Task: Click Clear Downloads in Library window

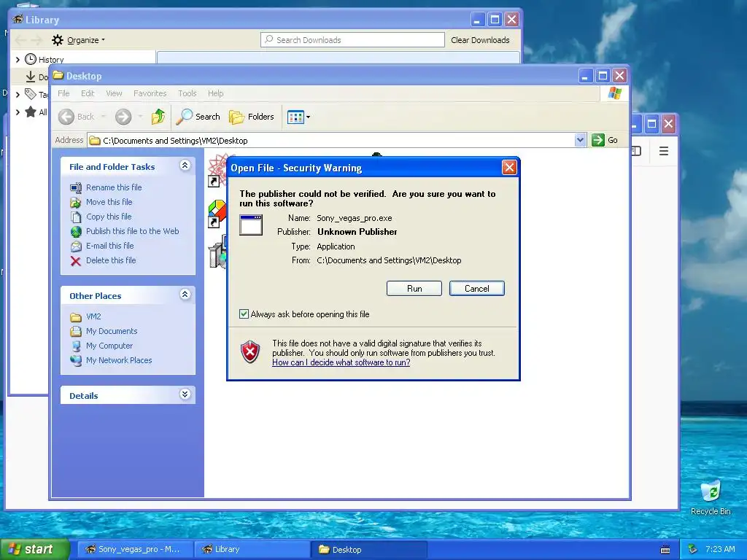Action: tap(480, 40)
